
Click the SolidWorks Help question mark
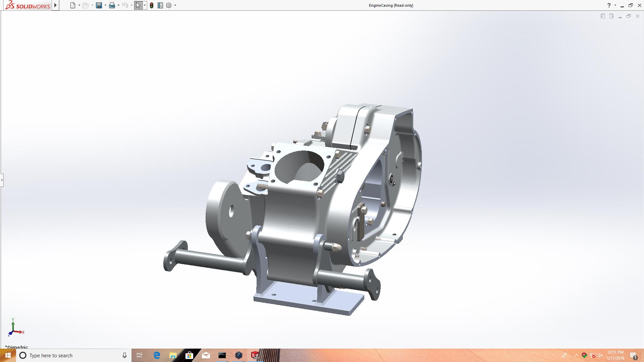pos(609,5)
